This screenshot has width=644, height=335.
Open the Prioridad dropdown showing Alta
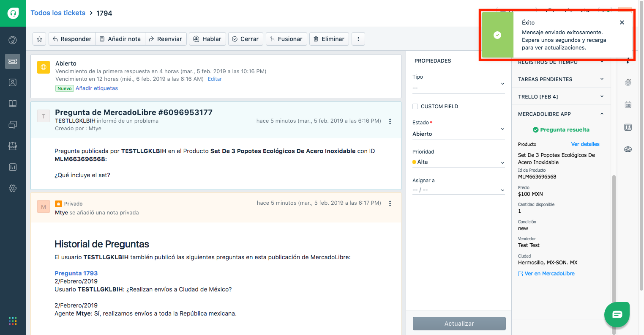tap(458, 162)
